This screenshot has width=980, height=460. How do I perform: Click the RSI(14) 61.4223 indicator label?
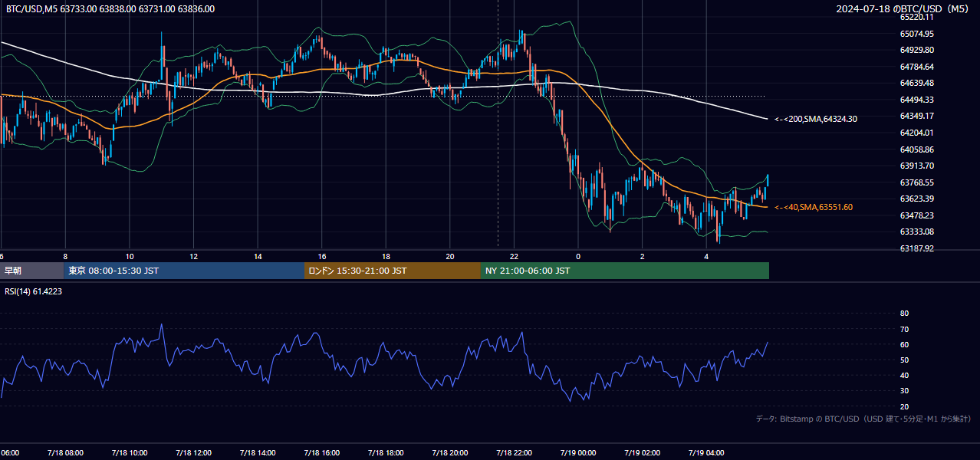click(x=34, y=291)
